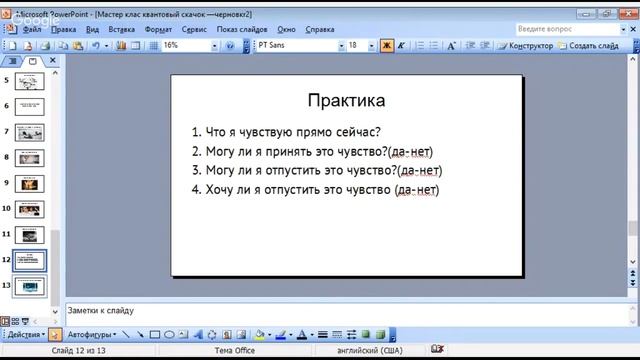Switch to Slide Sorter view icon
The width and height of the screenshot is (640, 360).
click(15, 321)
